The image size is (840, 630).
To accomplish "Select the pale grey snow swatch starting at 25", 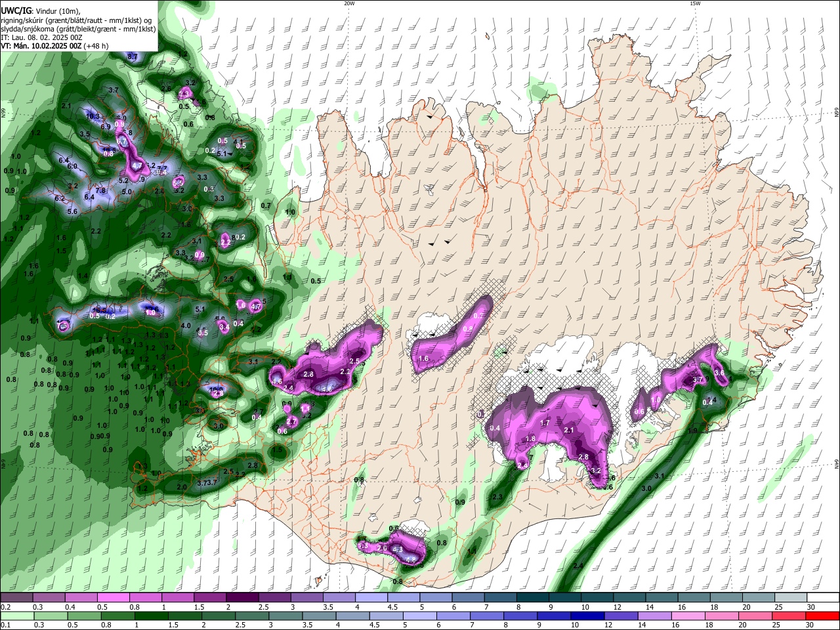I will 791,598.
